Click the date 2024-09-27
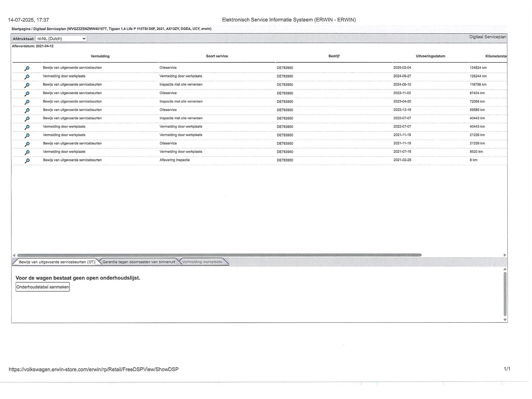Viewport: 532px width, 399px height. (402, 76)
